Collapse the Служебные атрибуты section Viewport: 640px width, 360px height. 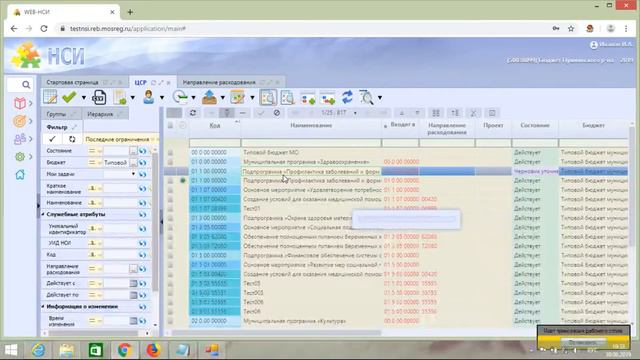tap(43, 214)
